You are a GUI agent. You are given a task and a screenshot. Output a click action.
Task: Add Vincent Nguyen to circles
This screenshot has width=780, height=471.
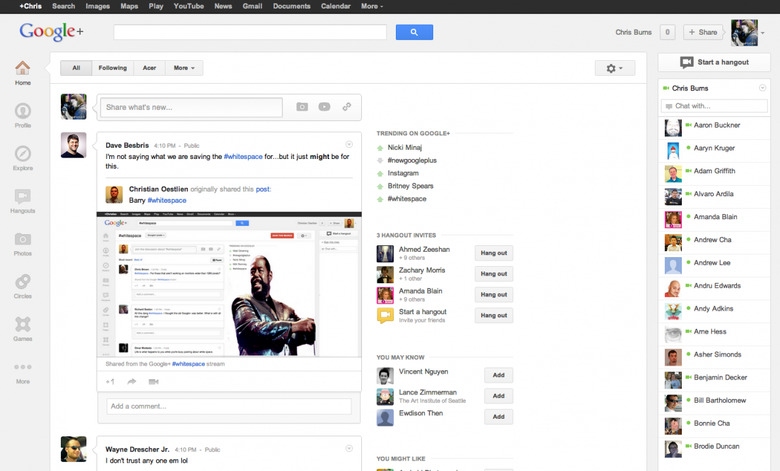tap(498, 376)
